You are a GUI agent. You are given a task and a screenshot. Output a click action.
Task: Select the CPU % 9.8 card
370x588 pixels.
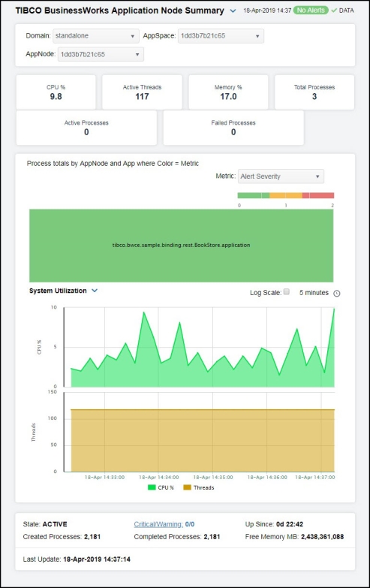click(56, 92)
